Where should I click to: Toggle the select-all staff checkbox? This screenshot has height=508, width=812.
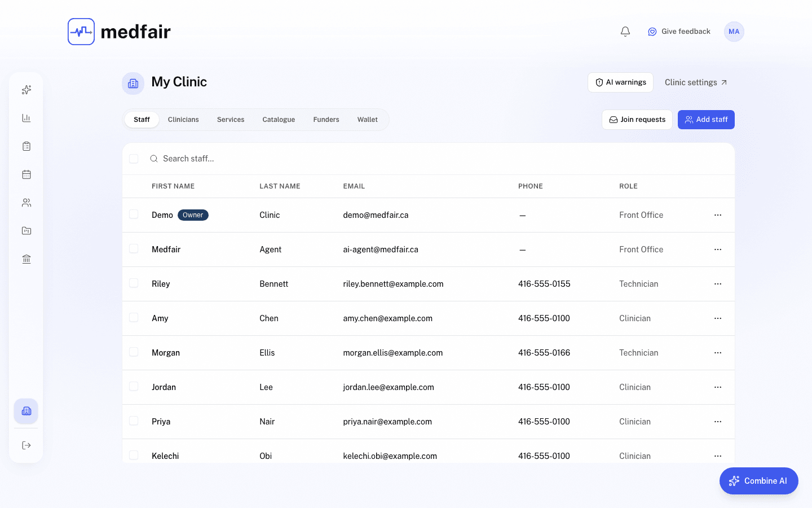tap(134, 159)
